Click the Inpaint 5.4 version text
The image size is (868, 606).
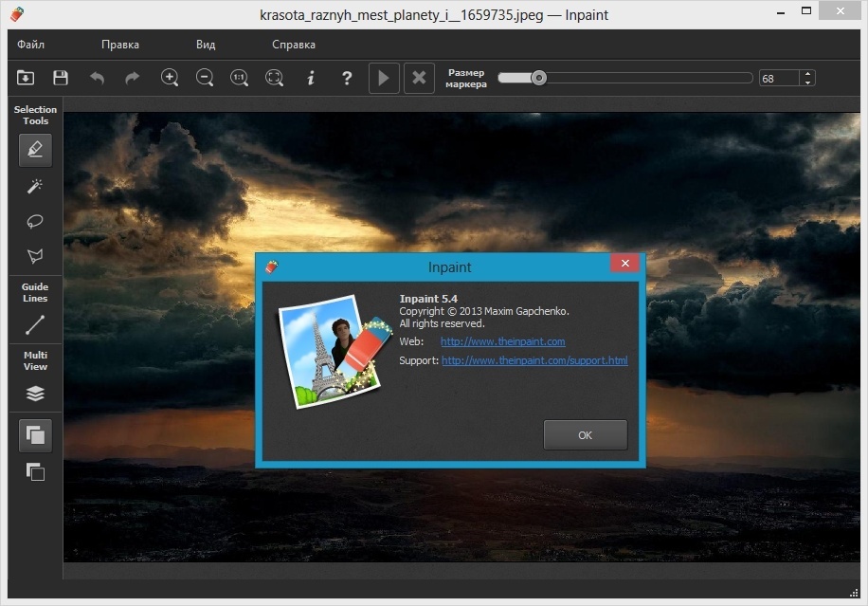(x=428, y=299)
